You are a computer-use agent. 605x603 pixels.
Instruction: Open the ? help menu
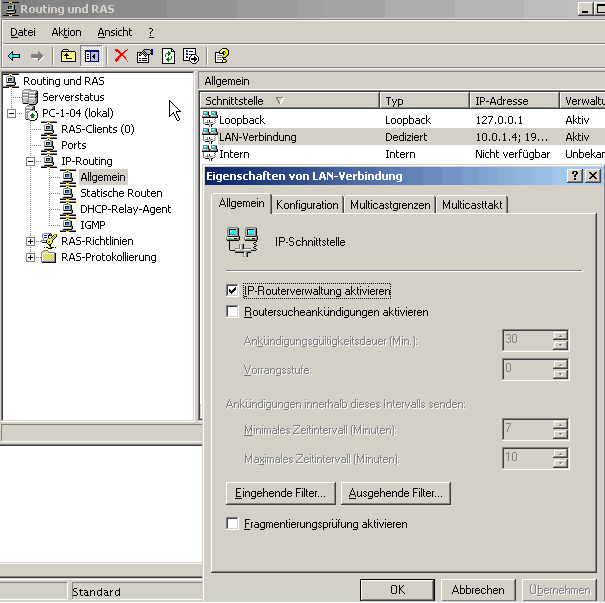[x=151, y=32]
